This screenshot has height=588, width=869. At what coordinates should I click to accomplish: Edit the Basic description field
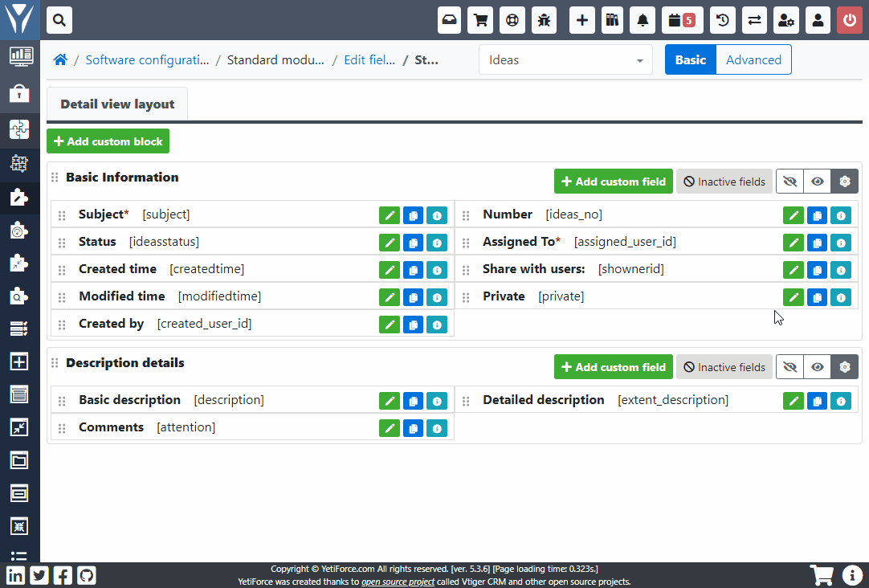click(x=390, y=401)
